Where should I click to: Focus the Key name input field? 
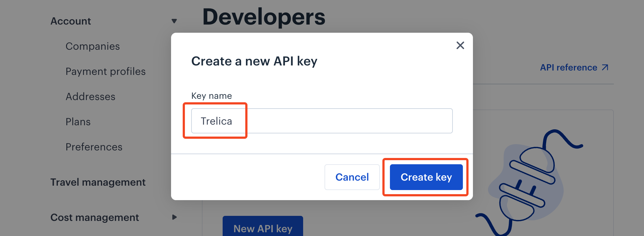pos(322,121)
